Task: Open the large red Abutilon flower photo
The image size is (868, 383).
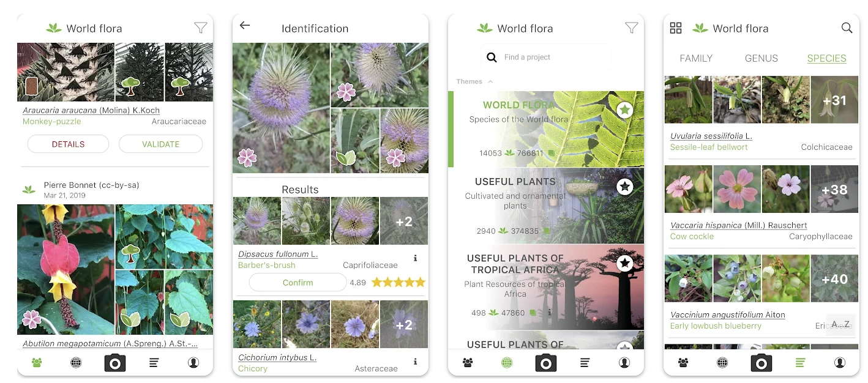Action: [x=65, y=270]
